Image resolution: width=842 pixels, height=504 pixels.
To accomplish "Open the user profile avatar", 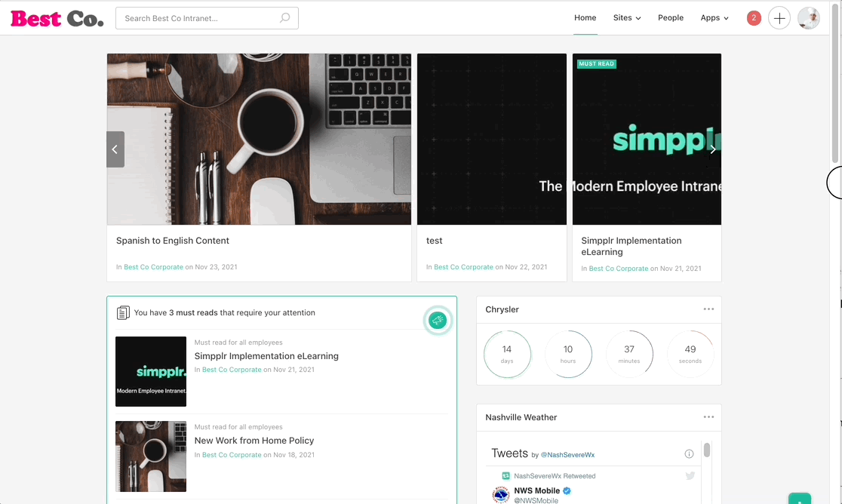I will coord(809,18).
